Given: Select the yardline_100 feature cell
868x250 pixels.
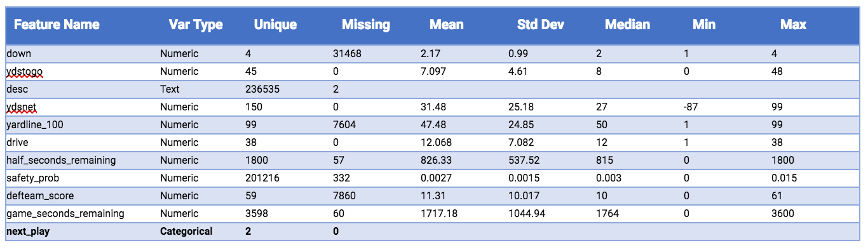Looking at the screenshot, I should (x=34, y=125).
